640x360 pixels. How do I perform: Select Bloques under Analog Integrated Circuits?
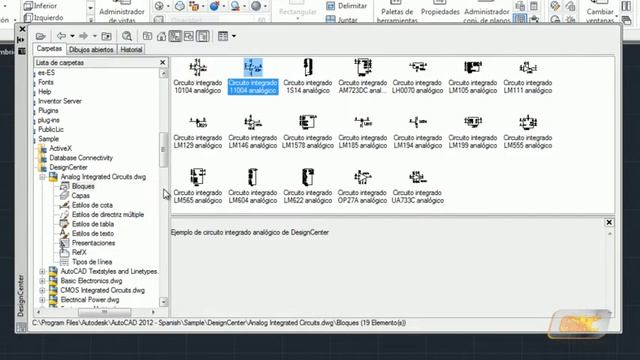83,186
